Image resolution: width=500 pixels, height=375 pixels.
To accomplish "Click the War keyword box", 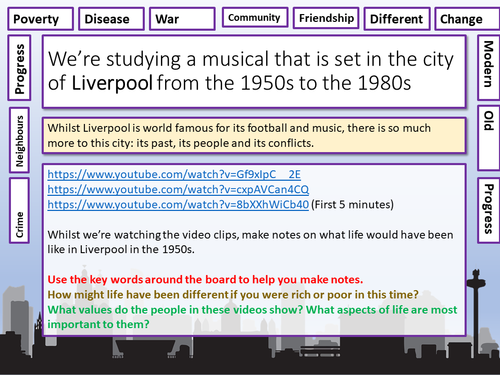I will (182, 19).
